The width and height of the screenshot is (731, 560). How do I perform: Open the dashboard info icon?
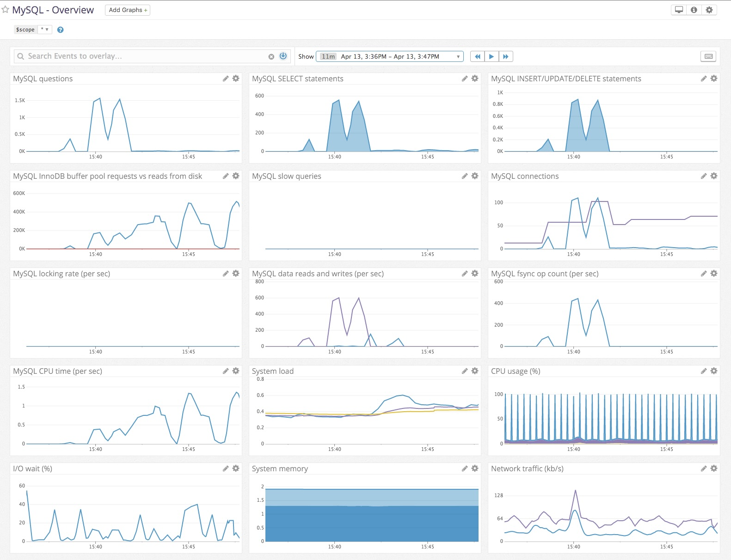pos(694,10)
